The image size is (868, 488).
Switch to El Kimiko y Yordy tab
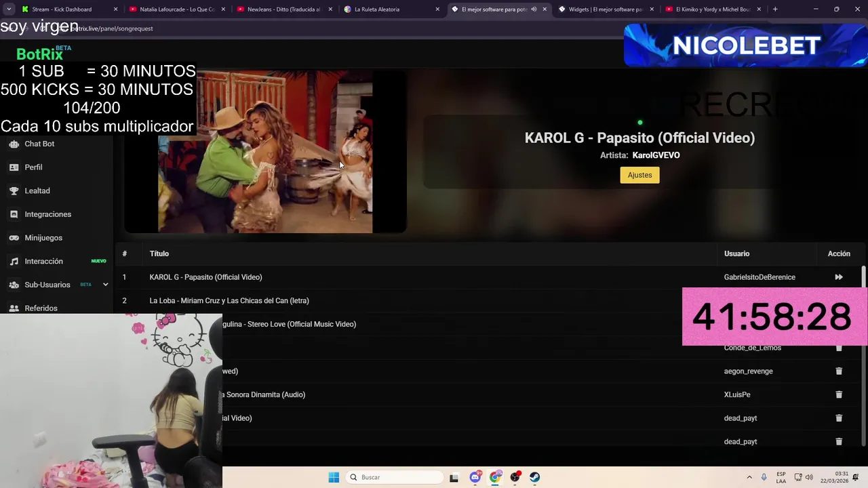point(713,9)
